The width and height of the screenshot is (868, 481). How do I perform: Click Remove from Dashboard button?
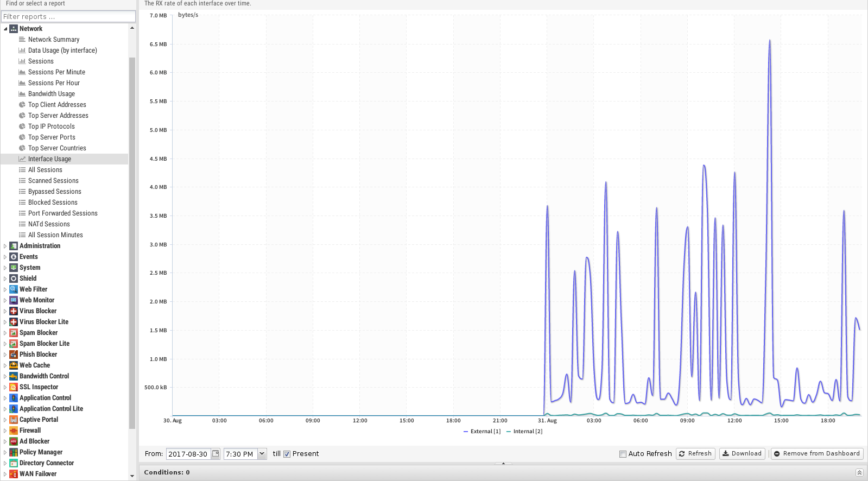pyautogui.click(x=817, y=454)
